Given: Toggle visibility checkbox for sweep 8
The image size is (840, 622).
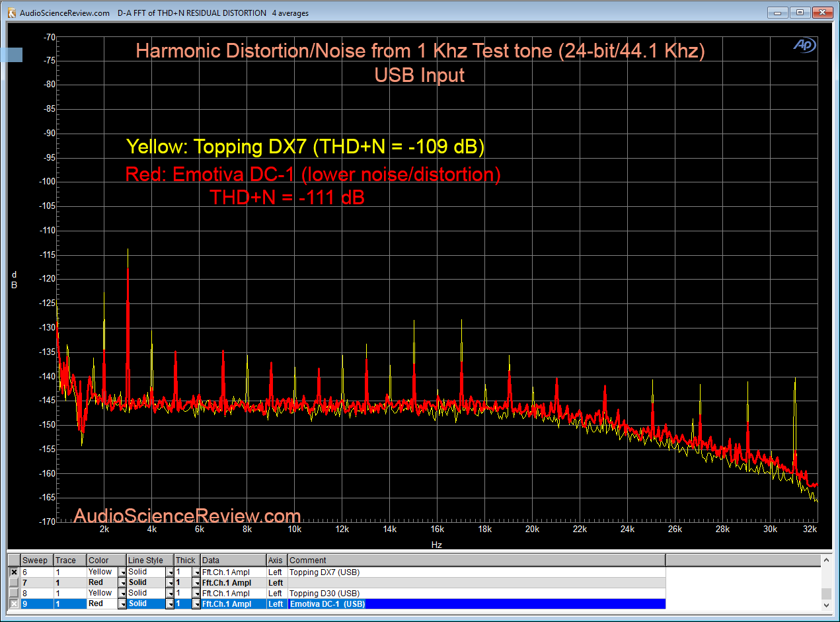Looking at the screenshot, I should pos(14,594).
